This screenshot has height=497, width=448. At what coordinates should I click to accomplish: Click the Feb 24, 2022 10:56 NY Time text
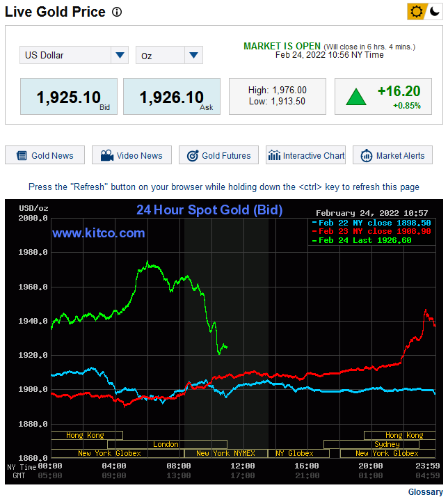coord(330,55)
